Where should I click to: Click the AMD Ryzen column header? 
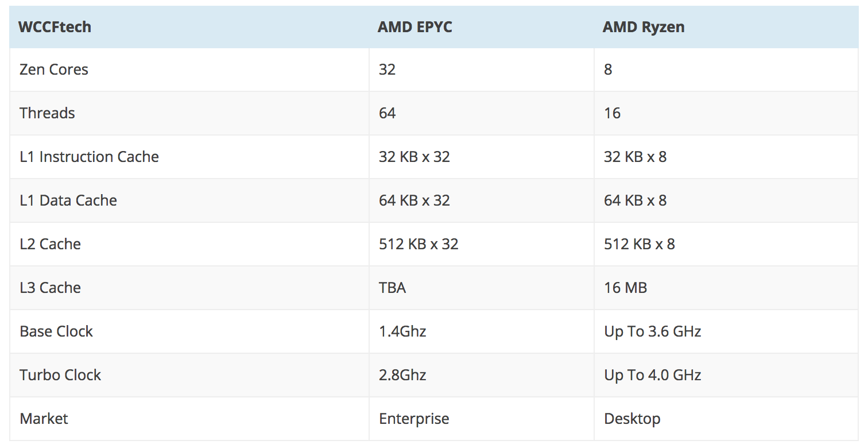pyautogui.click(x=643, y=27)
